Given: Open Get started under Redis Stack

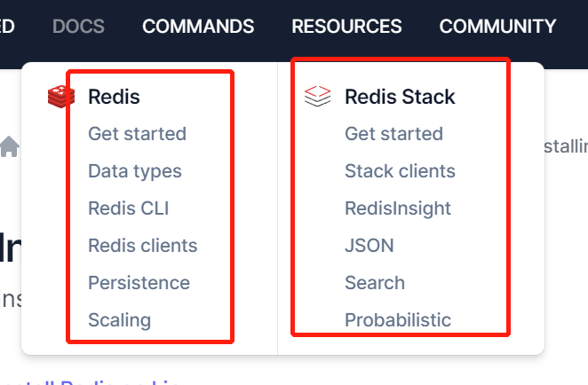Looking at the screenshot, I should coord(393,134).
